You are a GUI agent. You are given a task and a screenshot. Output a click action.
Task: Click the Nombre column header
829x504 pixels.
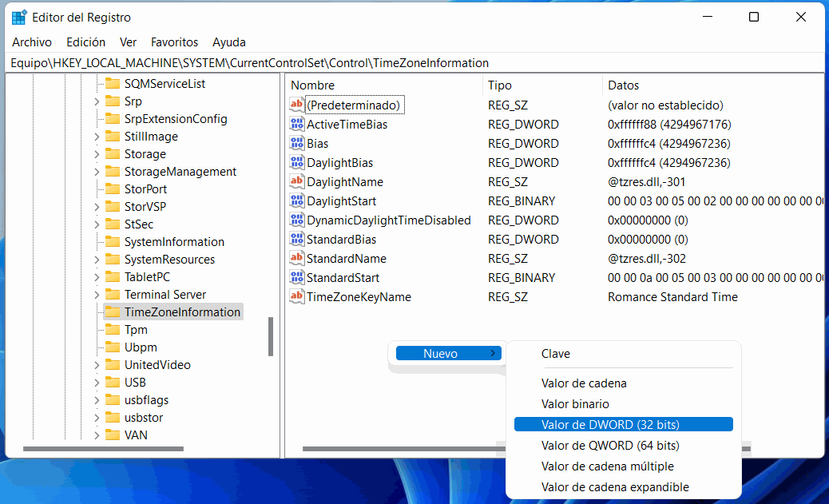(x=313, y=85)
